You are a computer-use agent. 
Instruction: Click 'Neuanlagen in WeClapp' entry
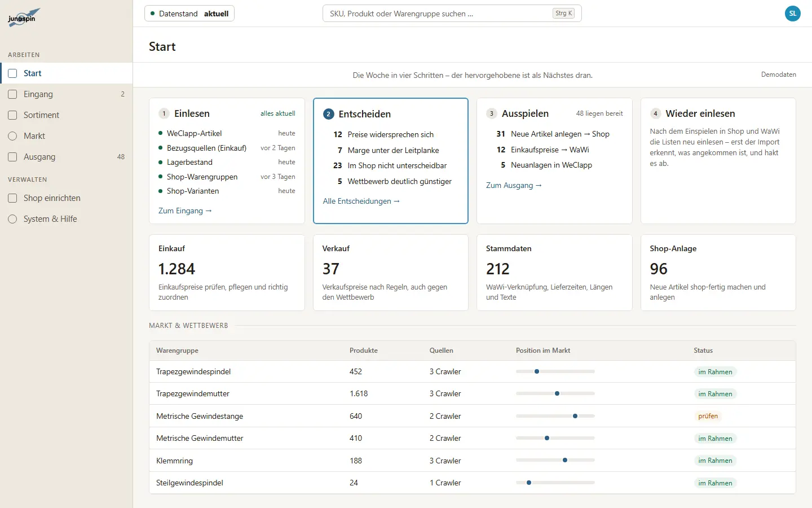coord(551,165)
